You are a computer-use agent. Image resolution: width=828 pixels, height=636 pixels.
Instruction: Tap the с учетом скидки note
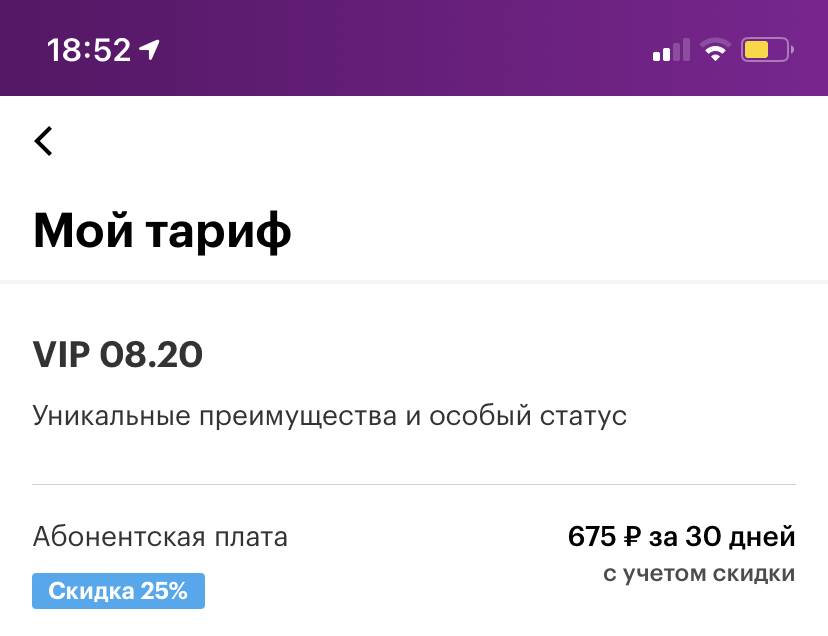click(699, 574)
